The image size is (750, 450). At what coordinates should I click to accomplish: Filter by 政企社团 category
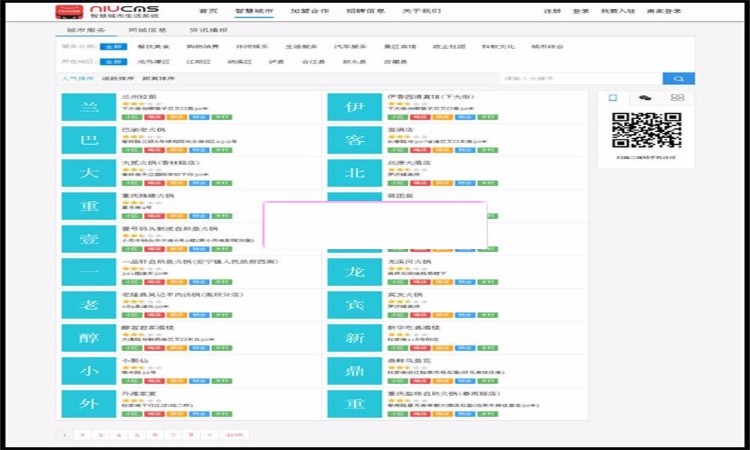449,47
